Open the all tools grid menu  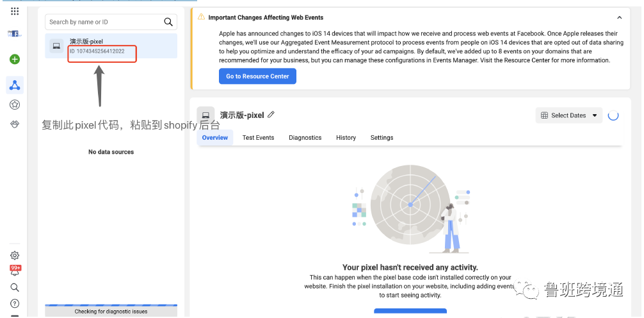tap(15, 11)
